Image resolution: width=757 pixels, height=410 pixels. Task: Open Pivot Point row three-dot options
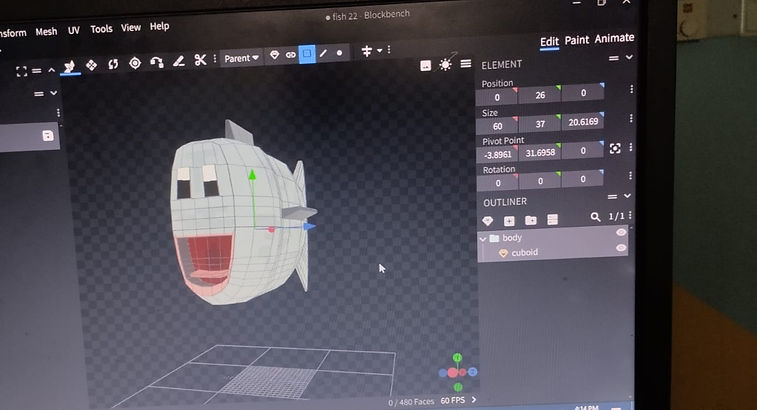click(631, 148)
